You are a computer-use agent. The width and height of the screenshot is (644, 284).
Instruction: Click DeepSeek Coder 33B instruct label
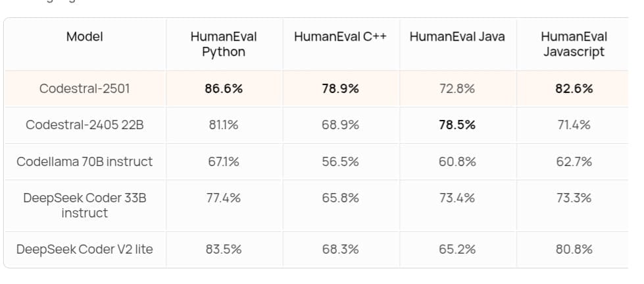coord(85,206)
